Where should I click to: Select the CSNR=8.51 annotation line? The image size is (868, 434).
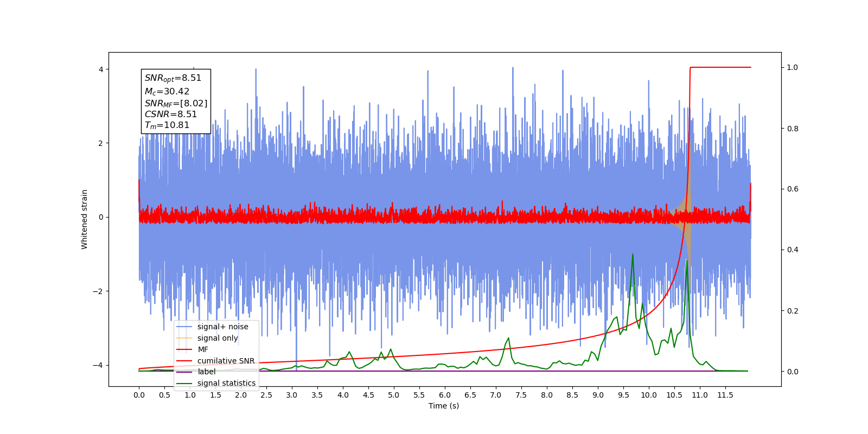(171, 114)
